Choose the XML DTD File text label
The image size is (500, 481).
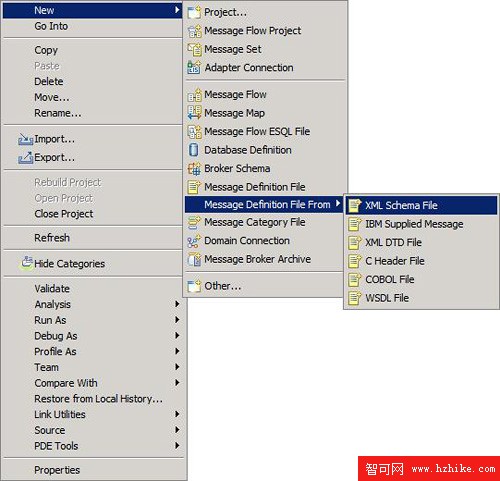point(393,242)
